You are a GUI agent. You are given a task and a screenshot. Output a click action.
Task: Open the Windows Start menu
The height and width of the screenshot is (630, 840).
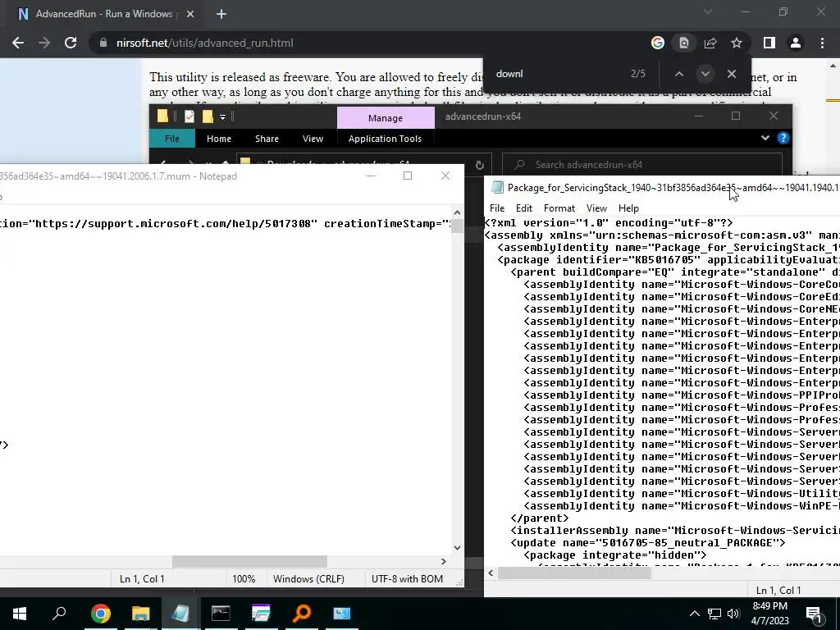20,614
